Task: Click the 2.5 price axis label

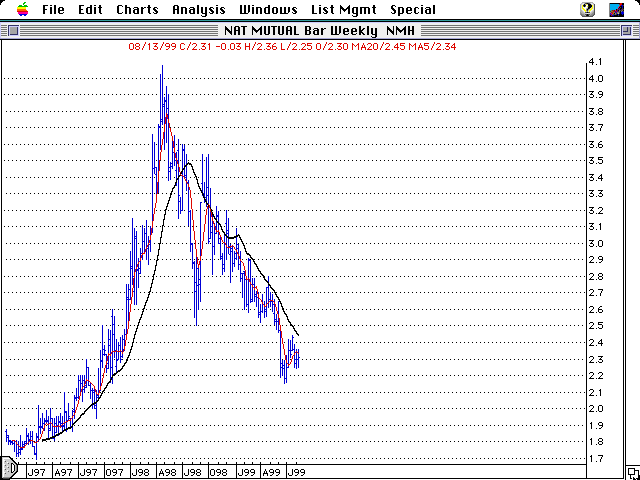Action: click(x=596, y=326)
